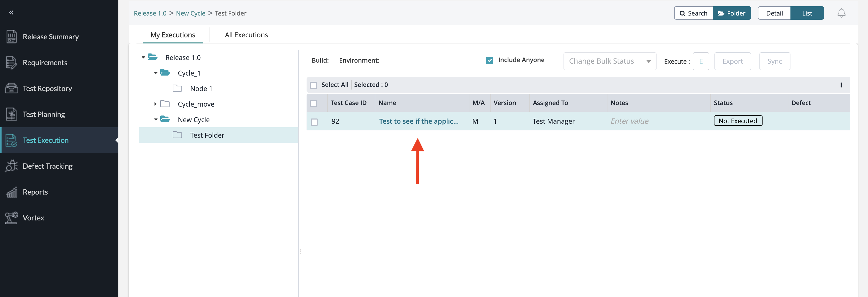
Task: Select the Cycle_move tree label
Action: [x=196, y=104]
